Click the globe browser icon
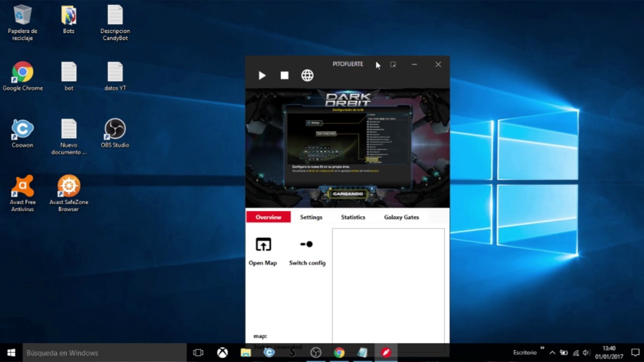 coord(307,75)
